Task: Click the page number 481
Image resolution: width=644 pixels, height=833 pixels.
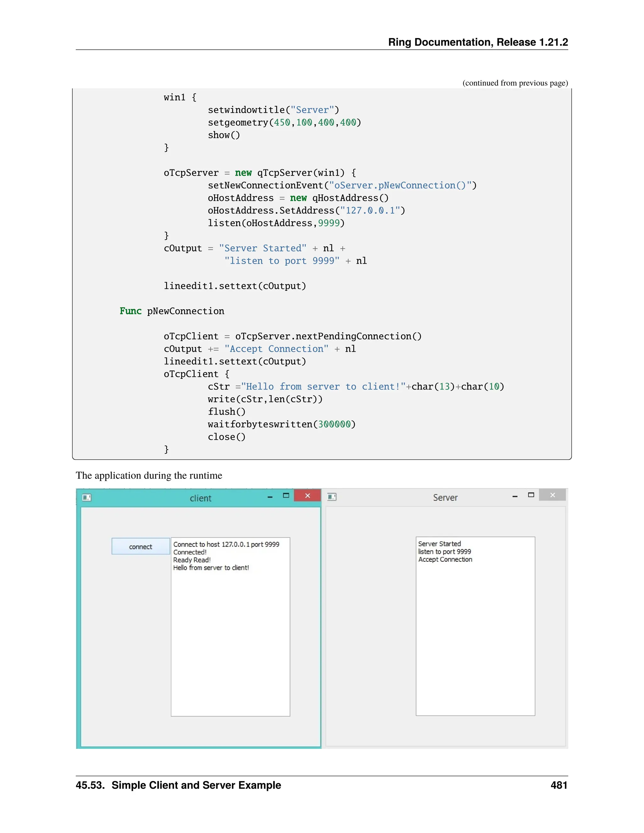Action: point(559,785)
